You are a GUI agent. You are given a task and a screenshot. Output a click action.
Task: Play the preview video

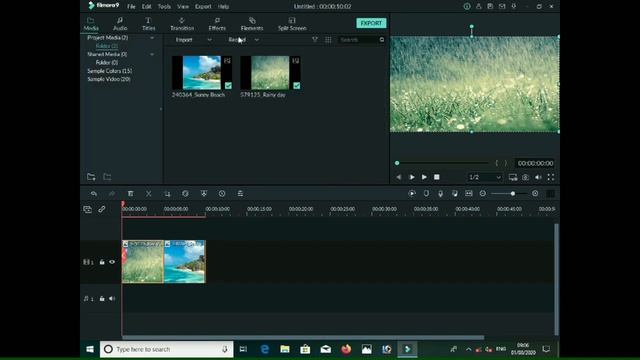pos(424,177)
